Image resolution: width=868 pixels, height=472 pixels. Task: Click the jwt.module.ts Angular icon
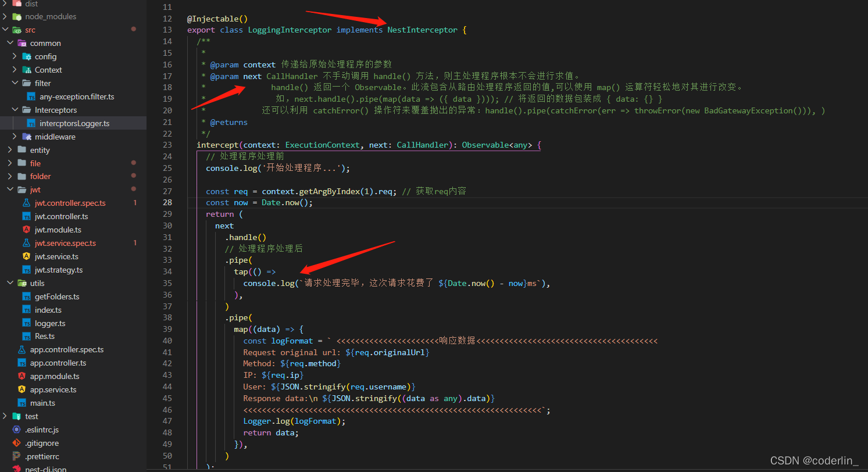(x=26, y=230)
